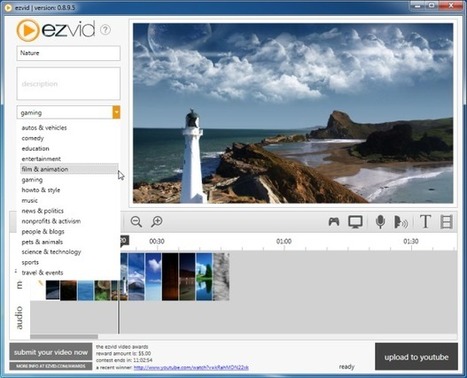The image size is (467, 378).
Task: Start screen capture with the monitor icon
Action: click(x=355, y=222)
